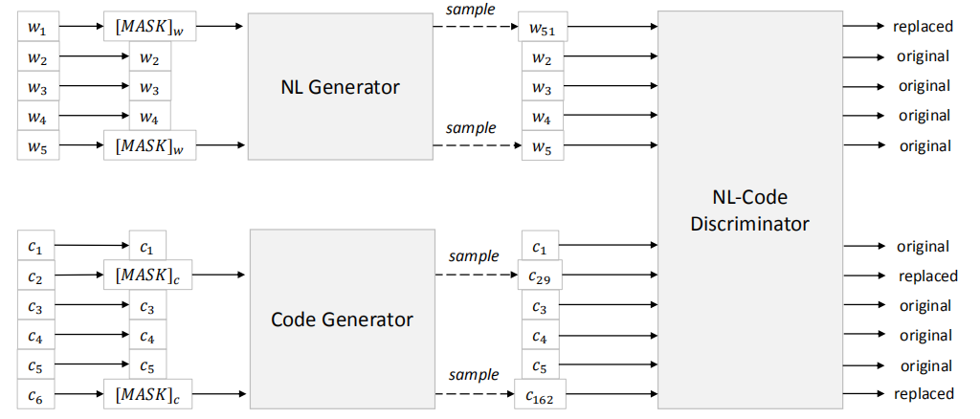Select the w1 input token box

35,27
